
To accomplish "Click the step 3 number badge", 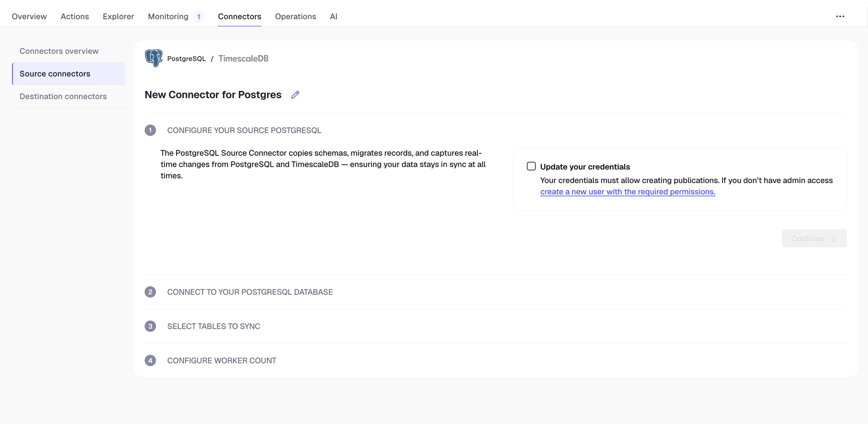I will pos(150,326).
